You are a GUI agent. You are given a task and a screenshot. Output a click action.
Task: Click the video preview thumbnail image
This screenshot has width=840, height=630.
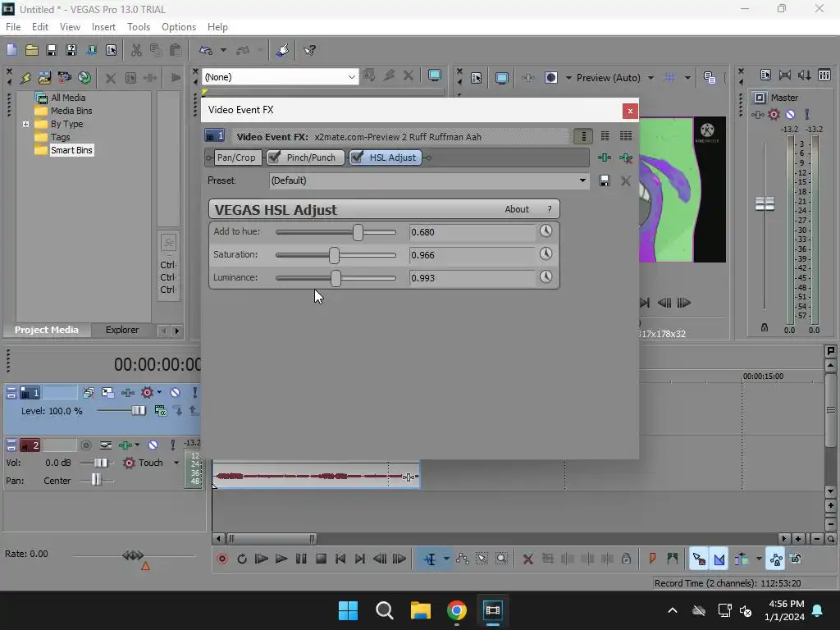pos(682,189)
